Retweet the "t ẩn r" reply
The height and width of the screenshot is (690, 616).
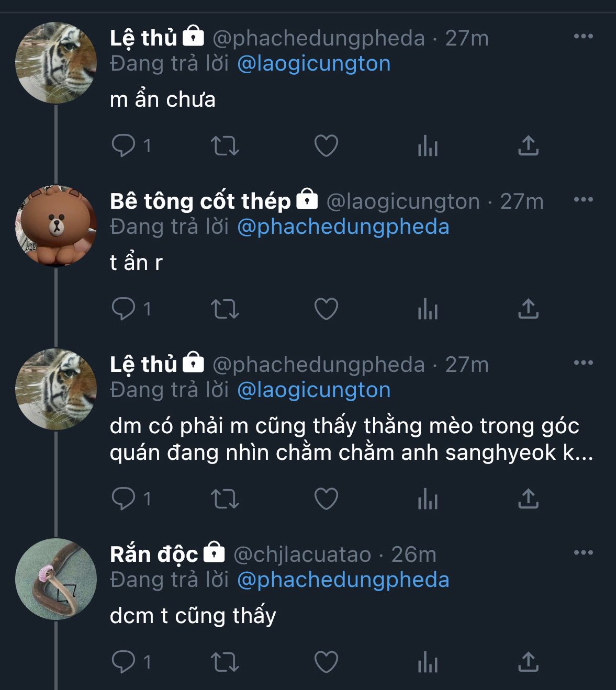pyautogui.click(x=225, y=309)
